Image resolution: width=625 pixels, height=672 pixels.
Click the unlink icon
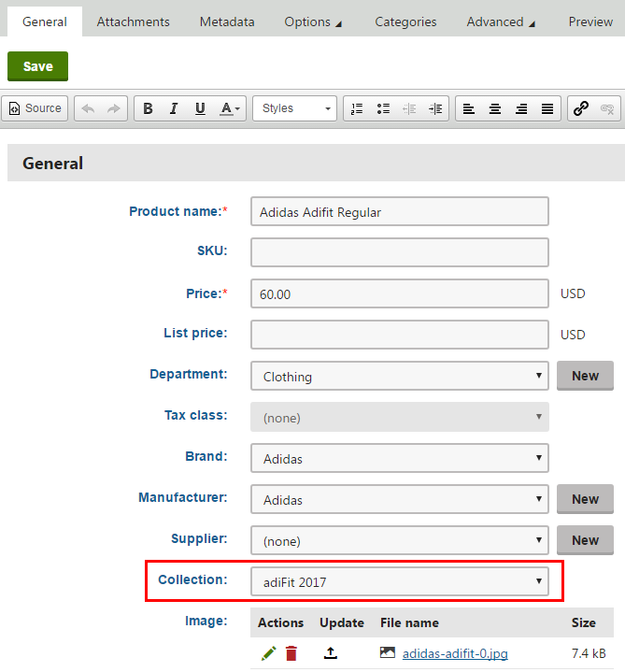coord(607,108)
